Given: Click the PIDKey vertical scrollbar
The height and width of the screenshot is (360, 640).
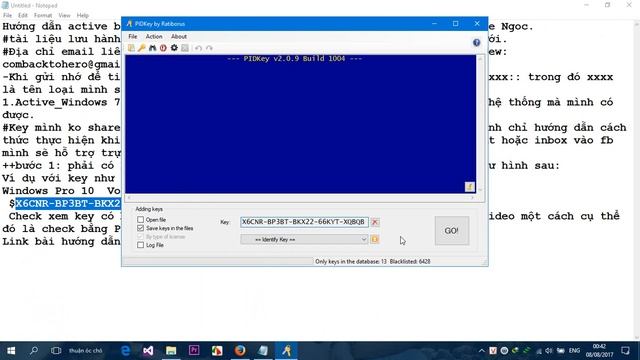Looking at the screenshot, I should [480, 124].
